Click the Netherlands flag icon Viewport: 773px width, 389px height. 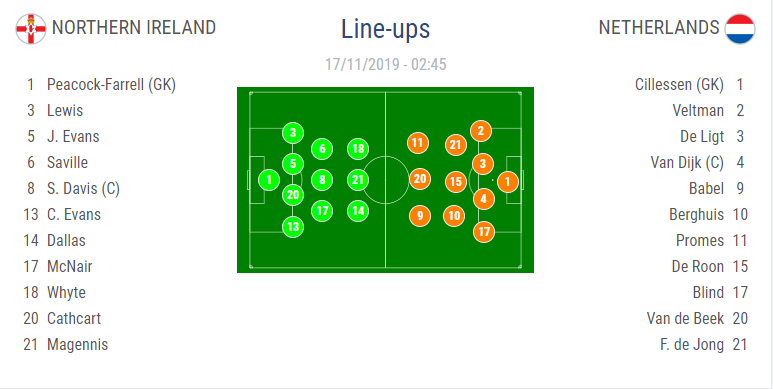(x=740, y=29)
